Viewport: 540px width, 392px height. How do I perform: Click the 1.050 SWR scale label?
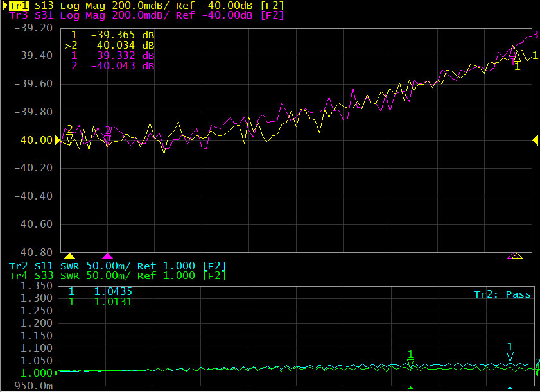pos(37,361)
